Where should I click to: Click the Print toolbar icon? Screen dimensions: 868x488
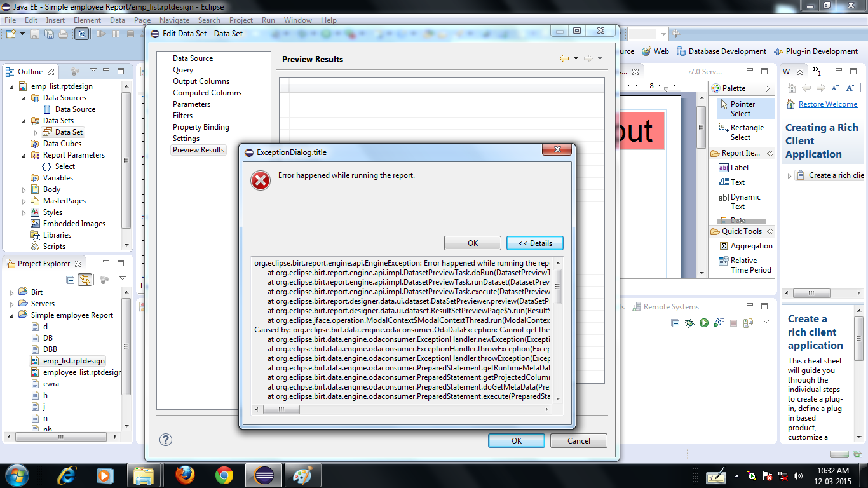[63, 34]
